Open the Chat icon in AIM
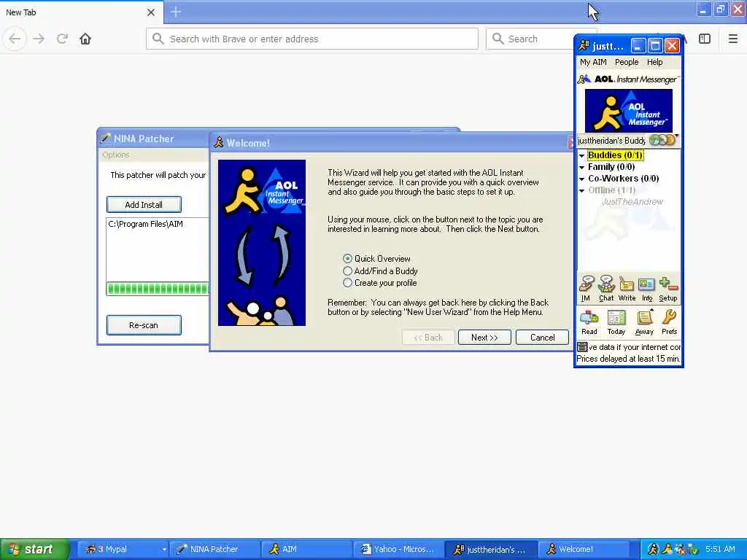747x560 pixels. 606,288
